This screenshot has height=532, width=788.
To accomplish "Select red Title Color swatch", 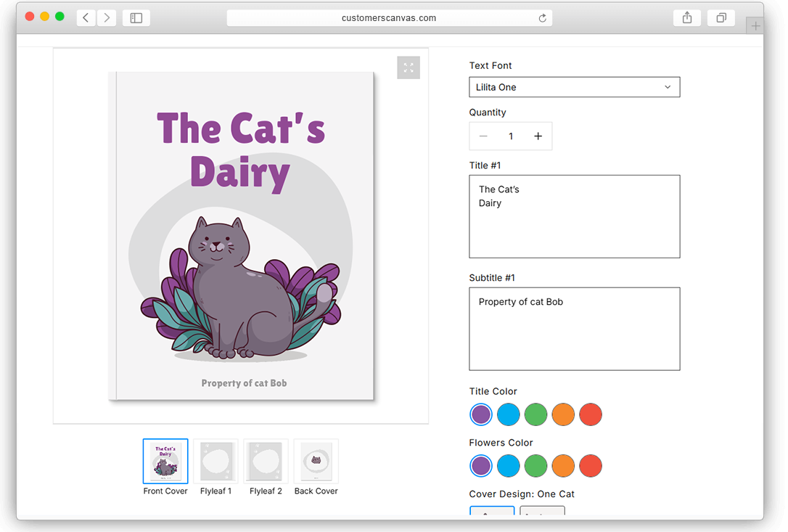I will click(591, 414).
